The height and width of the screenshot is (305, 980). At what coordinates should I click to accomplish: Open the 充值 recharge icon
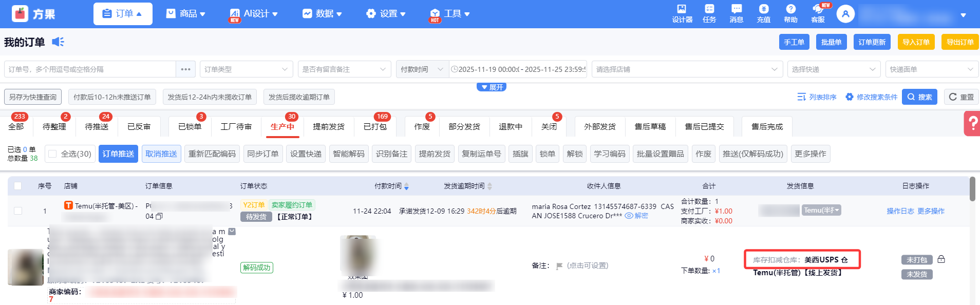point(764,14)
